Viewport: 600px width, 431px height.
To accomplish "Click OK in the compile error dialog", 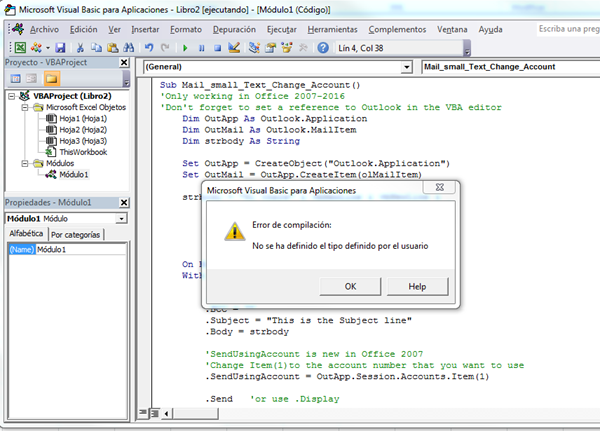I will [x=350, y=286].
